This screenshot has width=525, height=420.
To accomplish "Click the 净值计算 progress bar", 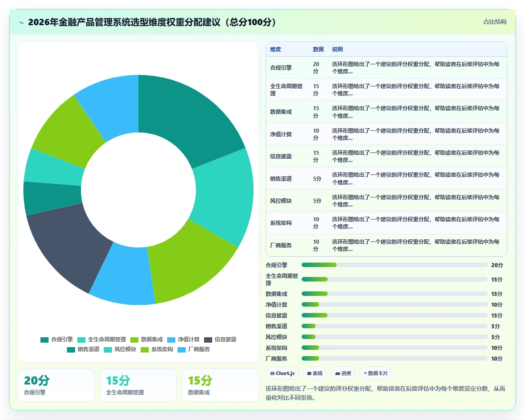I will coord(394,304).
